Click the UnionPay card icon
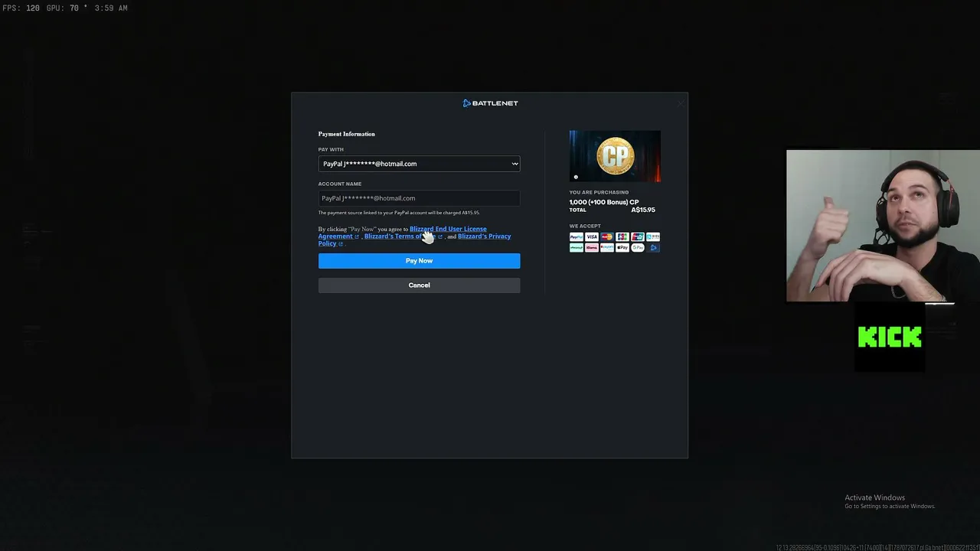This screenshot has height=551, width=980. (637, 237)
